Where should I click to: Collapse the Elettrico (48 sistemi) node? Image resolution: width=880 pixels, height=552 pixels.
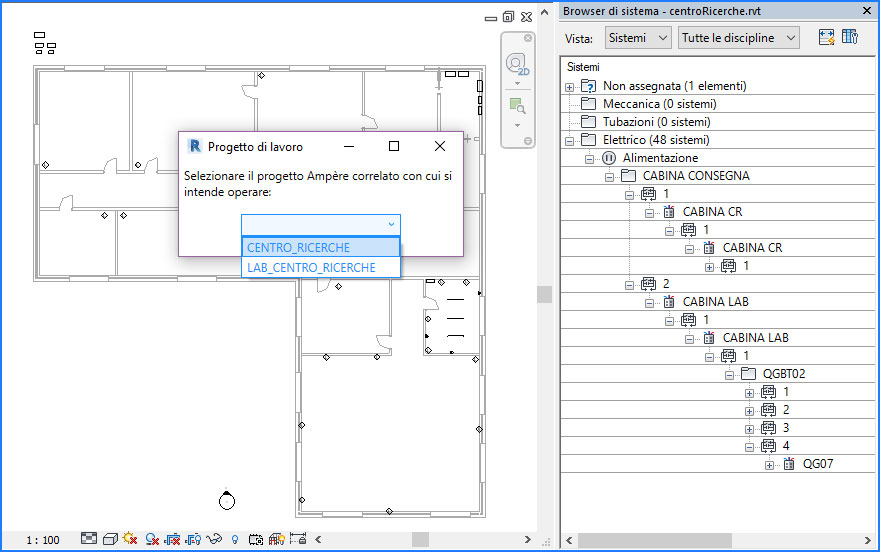click(569, 141)
